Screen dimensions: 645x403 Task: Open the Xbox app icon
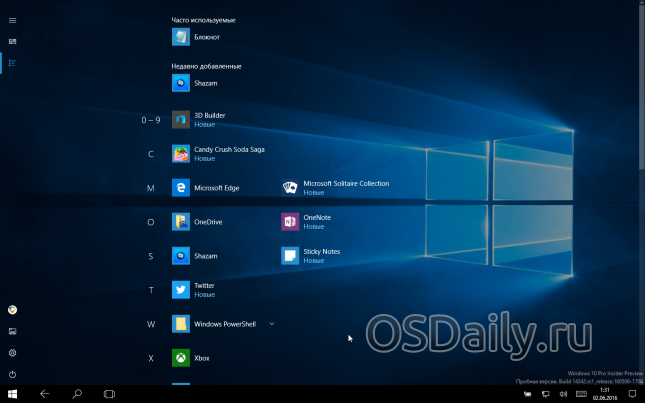pos(181,358)
